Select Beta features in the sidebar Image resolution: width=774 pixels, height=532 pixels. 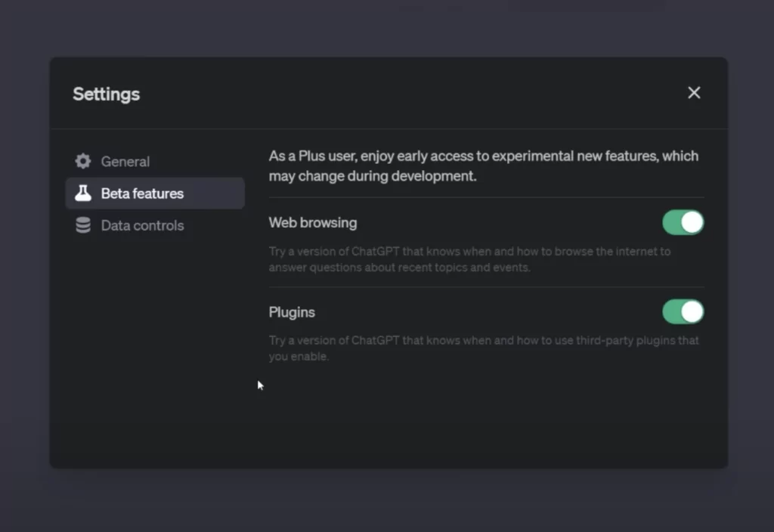142,193
